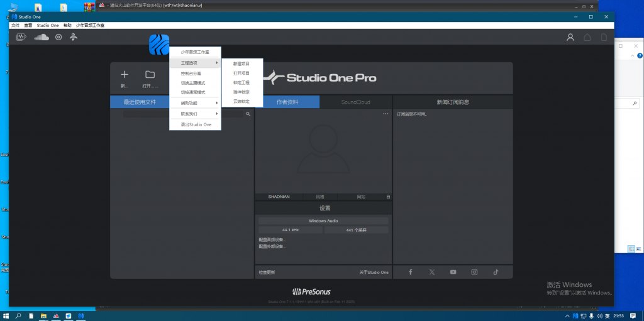Open the 文件 menu in menu bar

(x=15, y=26)
